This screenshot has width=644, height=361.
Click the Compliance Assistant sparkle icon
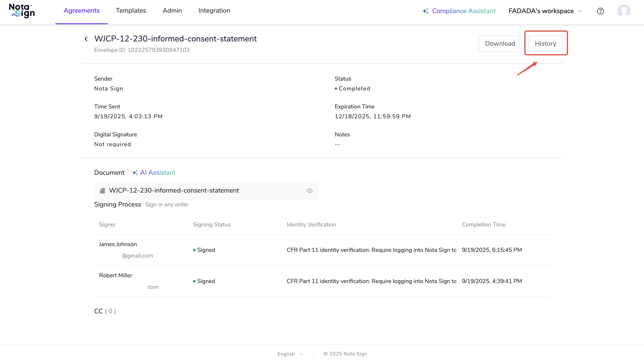click(x=425, y=11)
